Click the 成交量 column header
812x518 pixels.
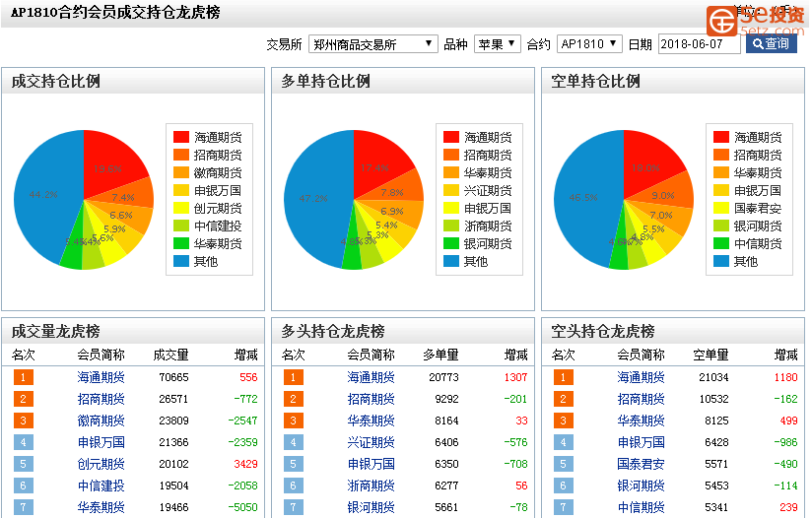(x=170, y=355)
